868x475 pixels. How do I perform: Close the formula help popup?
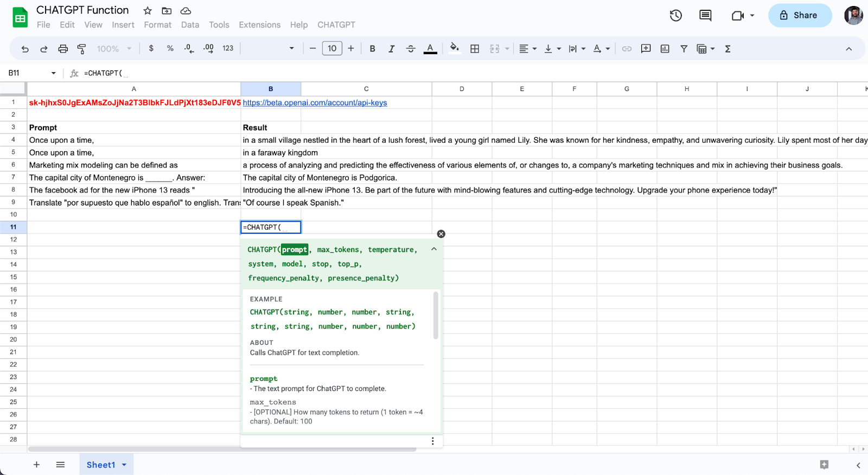pyautogui.click(x=441, y=234)
